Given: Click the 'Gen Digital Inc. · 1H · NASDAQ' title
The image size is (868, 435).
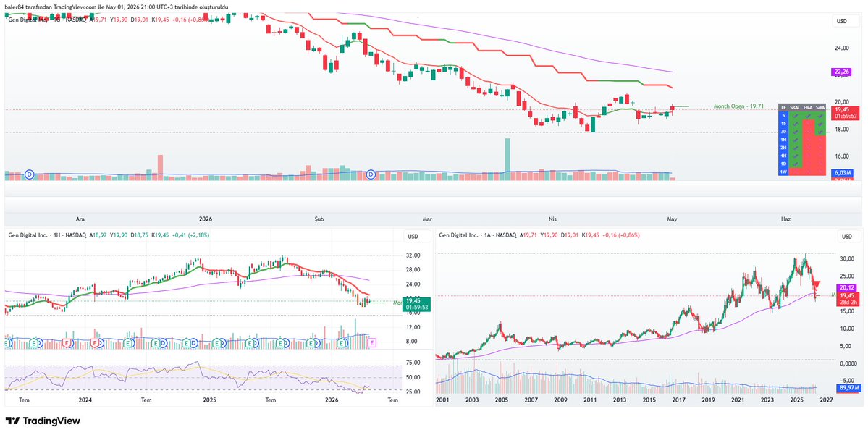Looking at the screenshot, I should (x=47, y=235).
